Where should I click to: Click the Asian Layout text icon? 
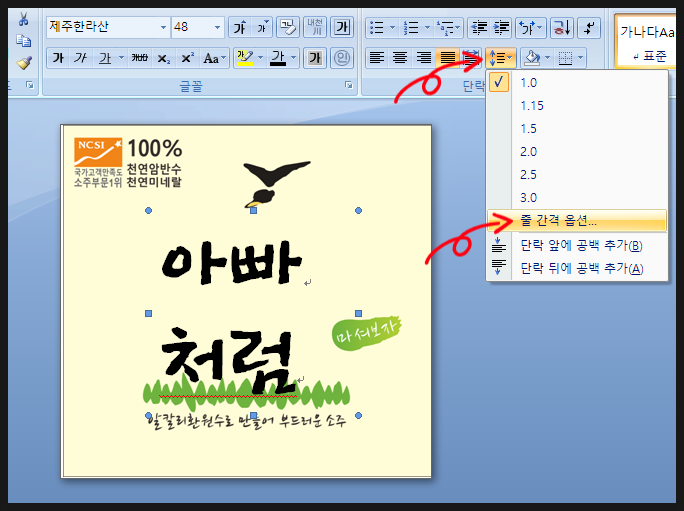coord(527,28)
